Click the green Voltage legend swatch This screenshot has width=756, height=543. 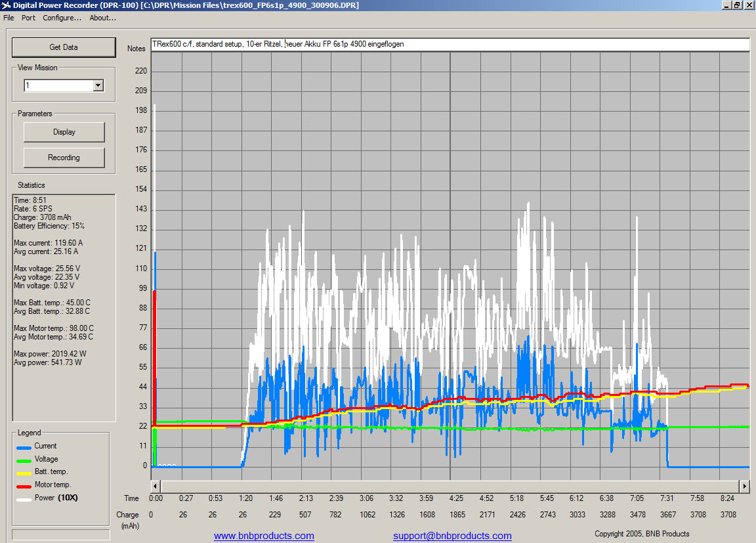click(x=24, y=461)
